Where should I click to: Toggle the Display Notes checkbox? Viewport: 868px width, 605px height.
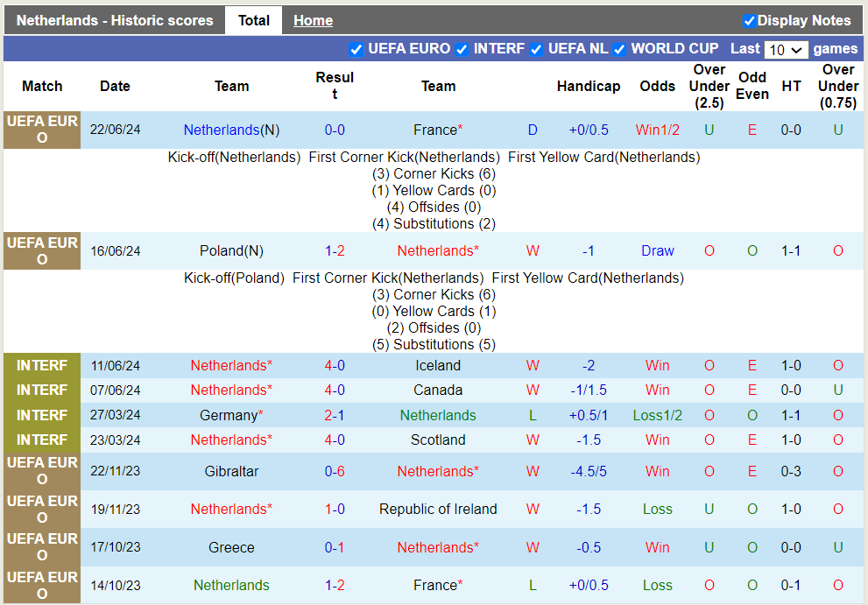[749, 21]
